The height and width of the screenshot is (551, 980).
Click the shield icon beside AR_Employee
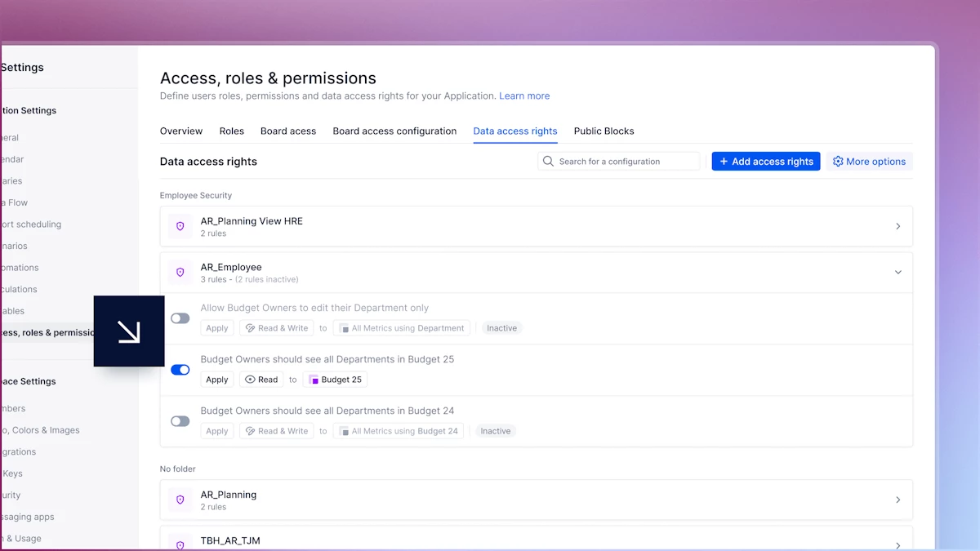pyautogui.click(x=180, y=272)
